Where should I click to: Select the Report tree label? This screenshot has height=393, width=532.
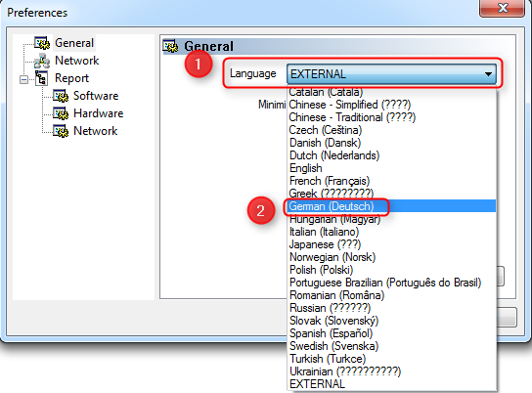72,78
